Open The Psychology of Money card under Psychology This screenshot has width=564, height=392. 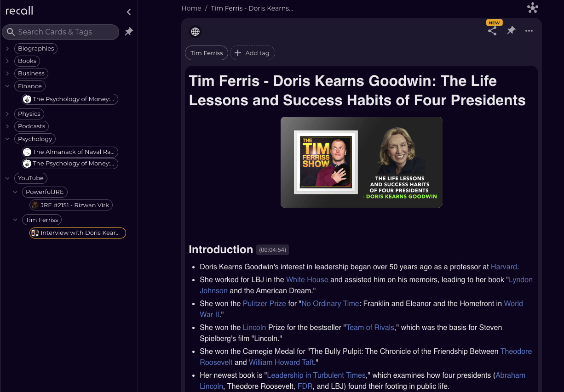pos(70,163)
